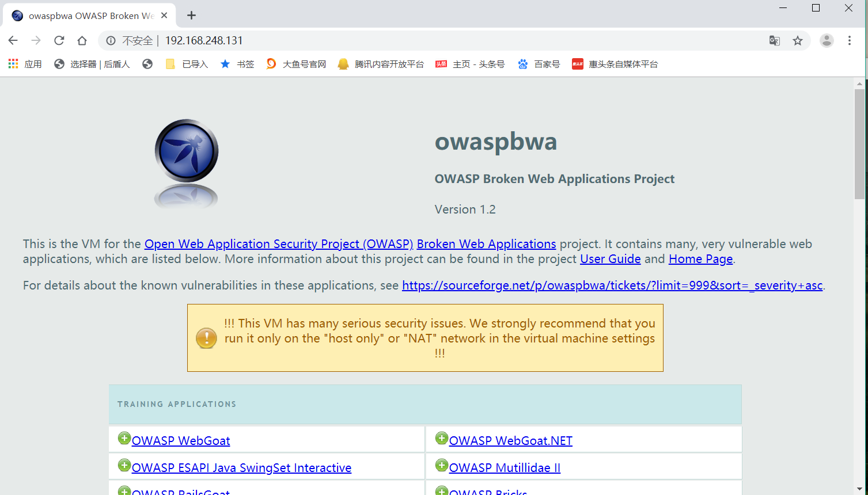The width and height of the screenshot is (868, 495).
Task: Open the Open Web Application Security Project link
Action: point(279,244)
